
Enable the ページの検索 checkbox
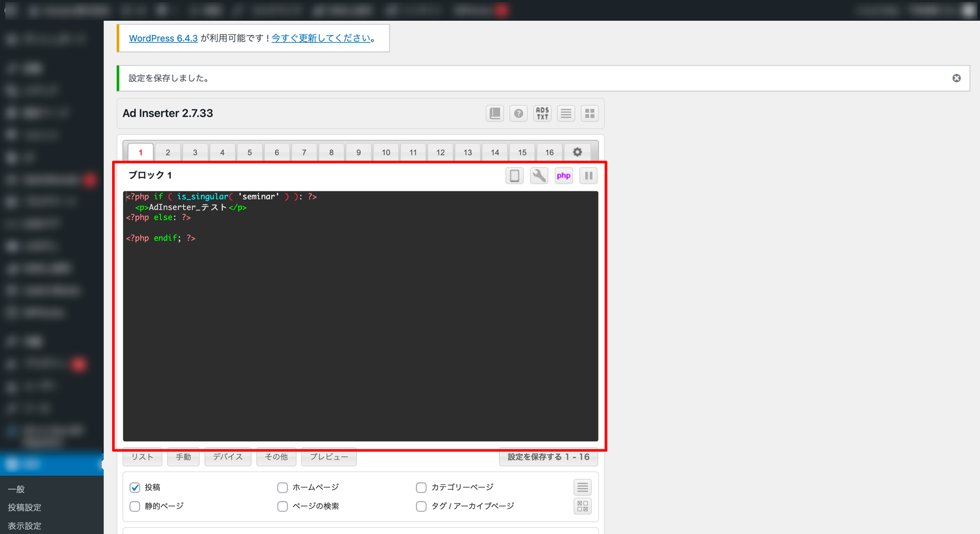tap(282, 506)
